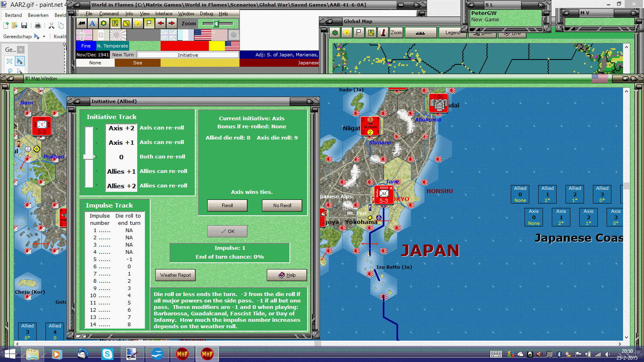Screen dimensions: 644x362
Task: Click the red 3-3 unit counter on map
Action: [x=41, y=126]
